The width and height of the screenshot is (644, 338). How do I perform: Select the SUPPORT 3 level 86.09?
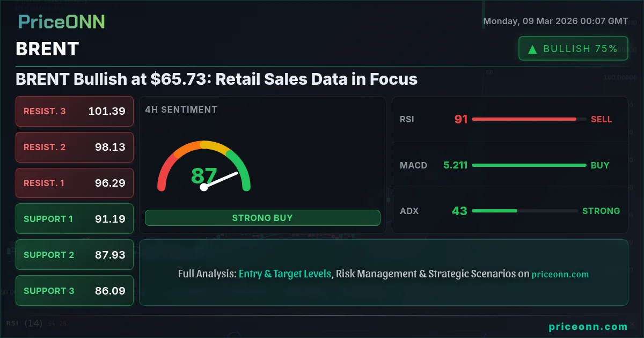tap(75, 291)
